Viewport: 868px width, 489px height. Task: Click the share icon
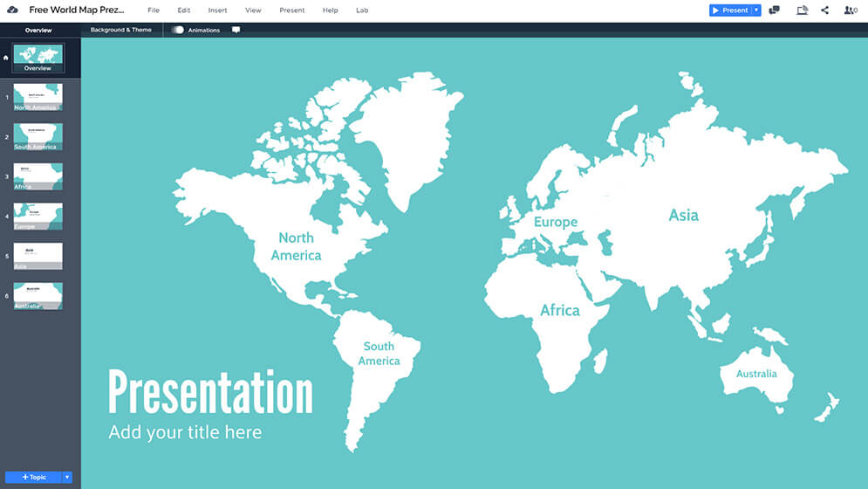(x=825, y=10)
